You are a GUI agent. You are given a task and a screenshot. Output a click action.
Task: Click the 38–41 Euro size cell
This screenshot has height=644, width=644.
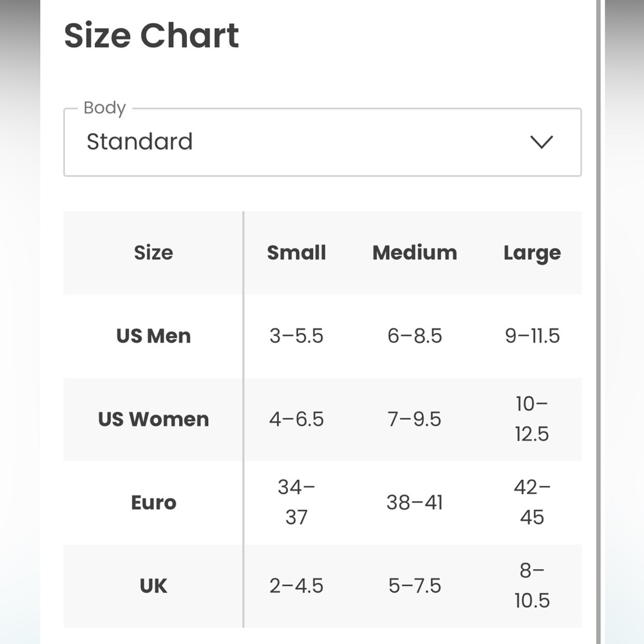(414, 502)
